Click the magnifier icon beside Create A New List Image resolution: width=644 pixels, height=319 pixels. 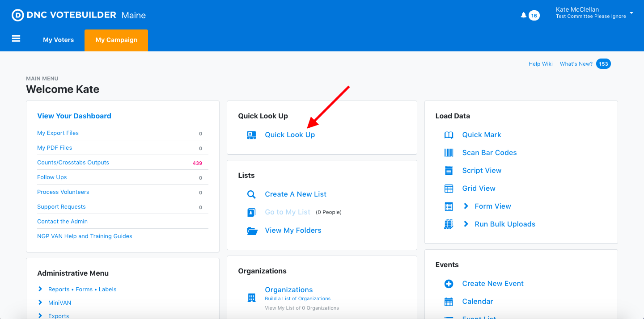click(x=251, y=194)
